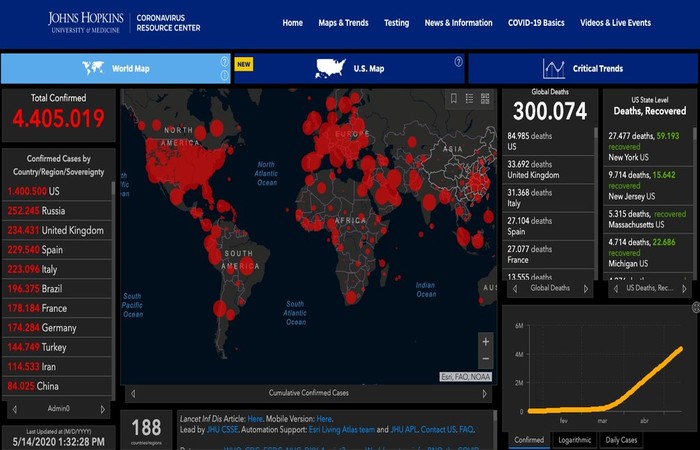Switch to the Daily Cases chart tab
Image resolution: width=700 pixels, height=450 pixels.
pos(621,440)
